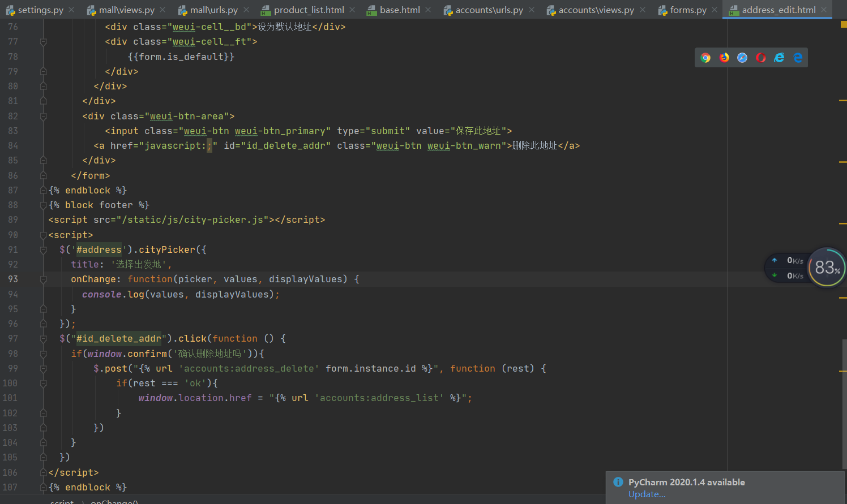This screenshot has width=847, height=504.
Task: Click settings.py tab file icon
Action: coord(10,10)
